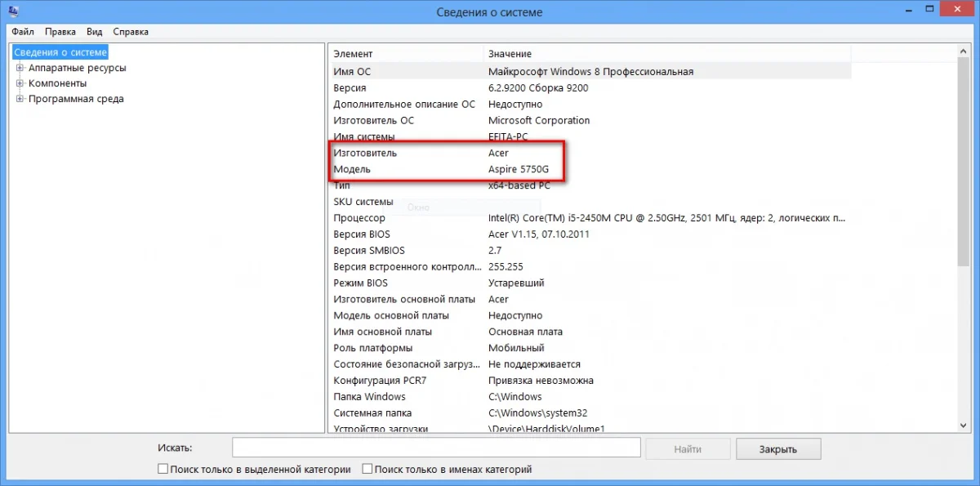
Task: Expand Программная среда node
Action: 20,99
